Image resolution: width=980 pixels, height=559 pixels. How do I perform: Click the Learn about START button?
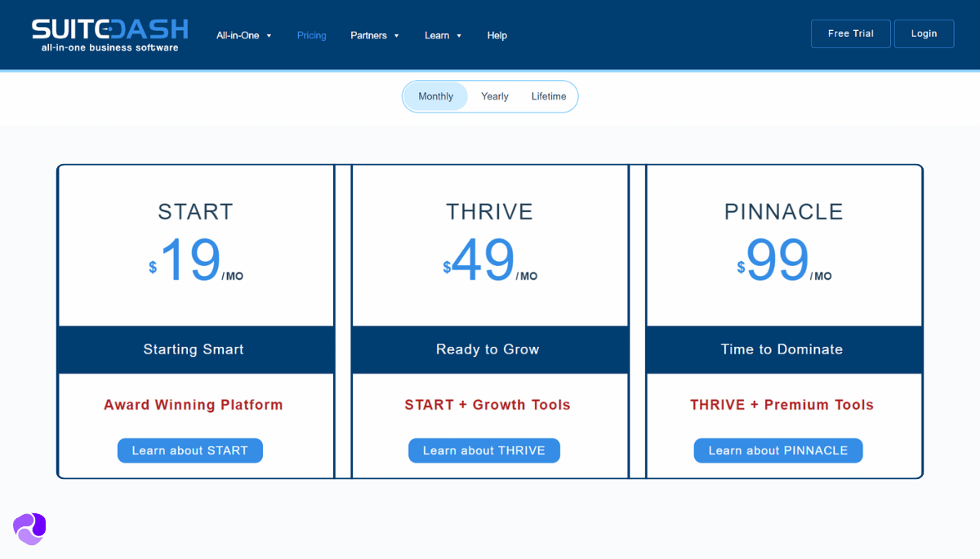[189, 450]
